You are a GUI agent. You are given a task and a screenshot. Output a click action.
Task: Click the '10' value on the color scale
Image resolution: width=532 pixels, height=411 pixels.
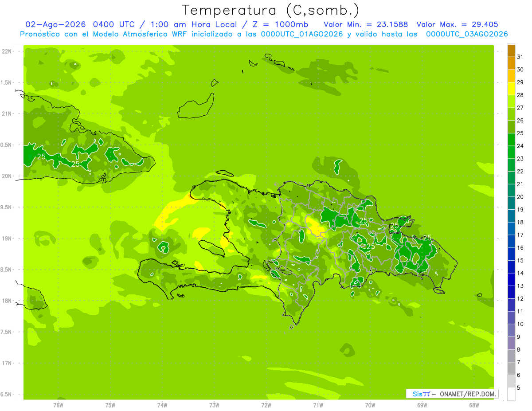coord(520,324)
